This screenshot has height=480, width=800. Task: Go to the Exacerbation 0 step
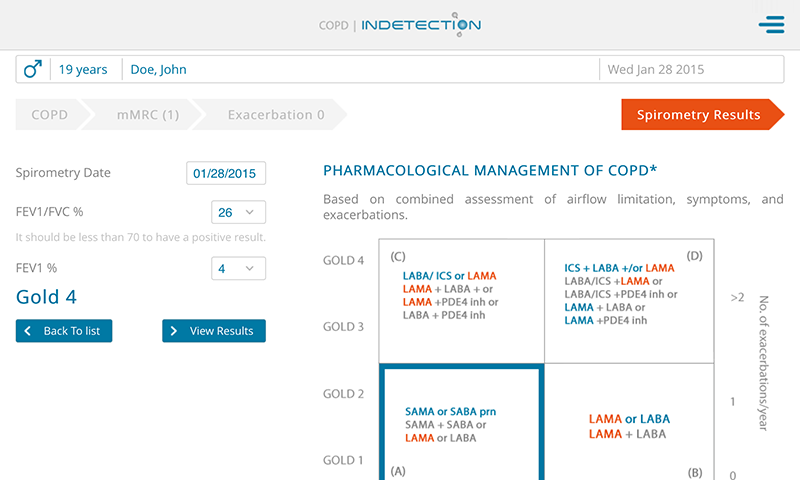tap(275, 115)
